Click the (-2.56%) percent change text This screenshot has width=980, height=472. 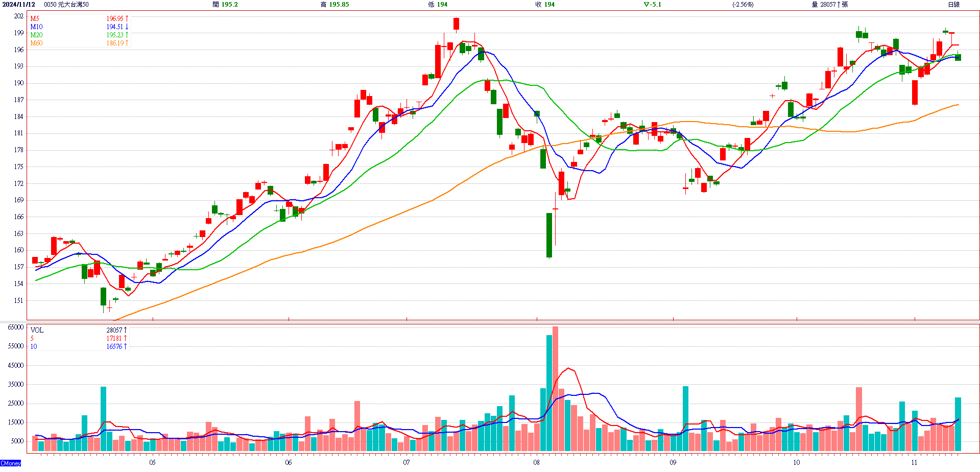pos(743,5)
